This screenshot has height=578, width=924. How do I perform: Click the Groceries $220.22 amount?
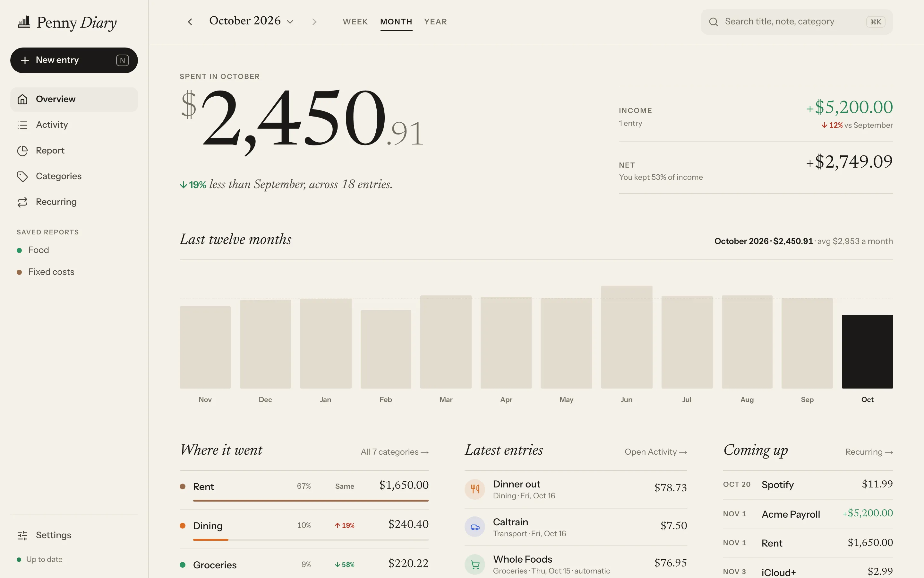(408, 564)
